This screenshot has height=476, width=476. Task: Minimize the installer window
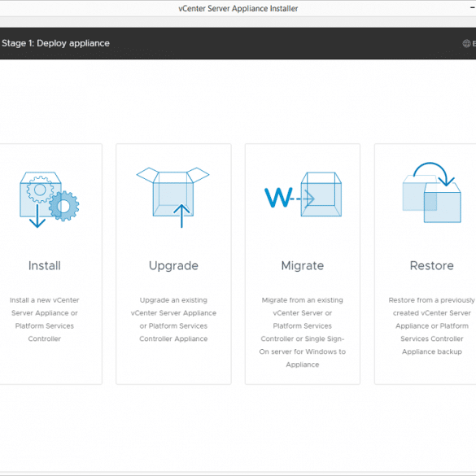[473, 8]
